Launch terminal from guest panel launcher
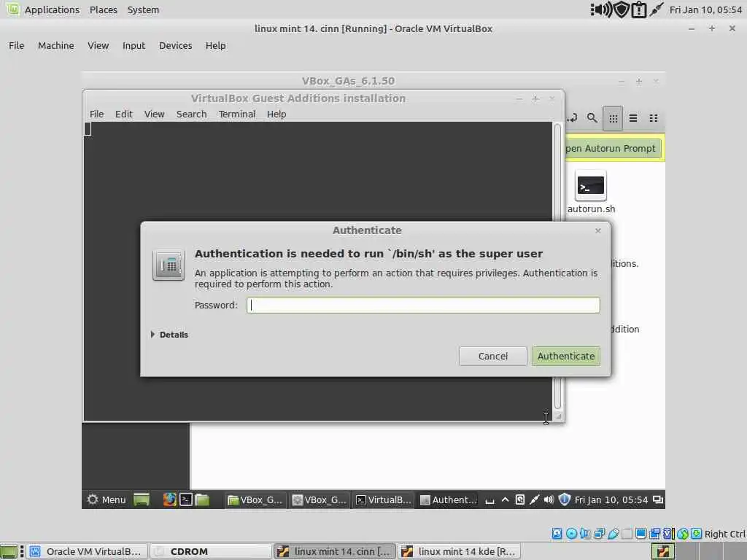This screenshot has width=747, height=560. (186, 499)
